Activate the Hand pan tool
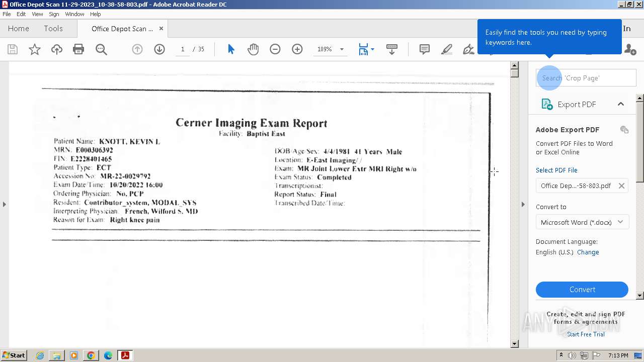Viewport: 644px width, 362px height. [253, 49]
